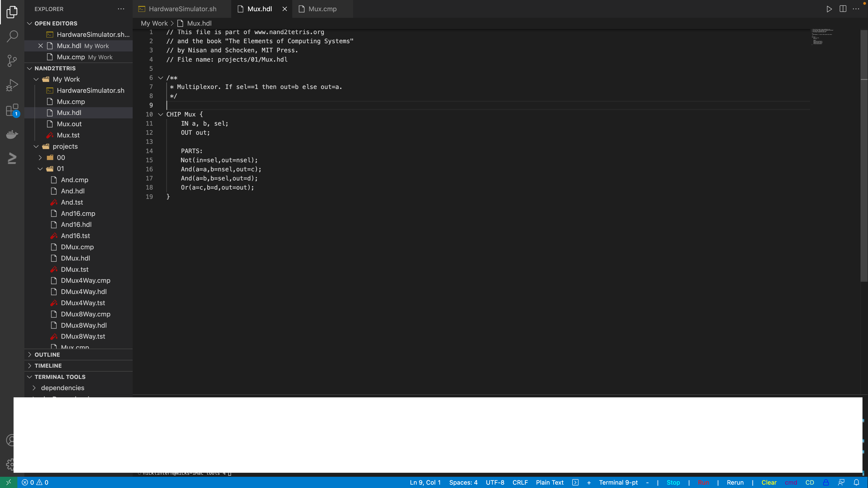868x488 pixels.
Task: Open the Manage settings gear
Action: [10, 464]
